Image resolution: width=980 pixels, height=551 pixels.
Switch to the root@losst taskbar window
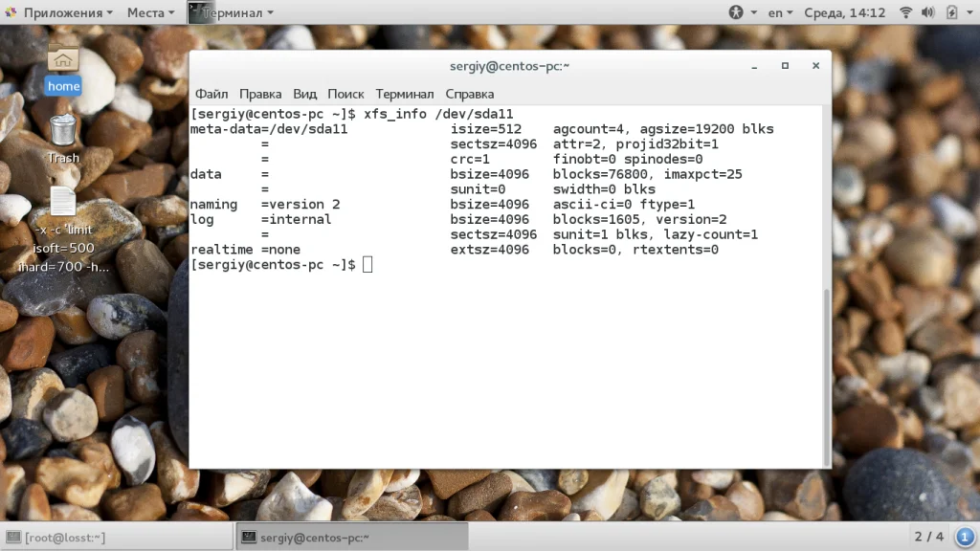pos(118,537)
